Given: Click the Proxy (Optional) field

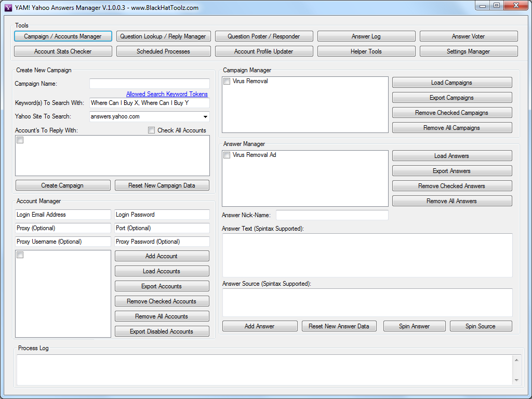Looking at the screenshot, I should 63,228.
